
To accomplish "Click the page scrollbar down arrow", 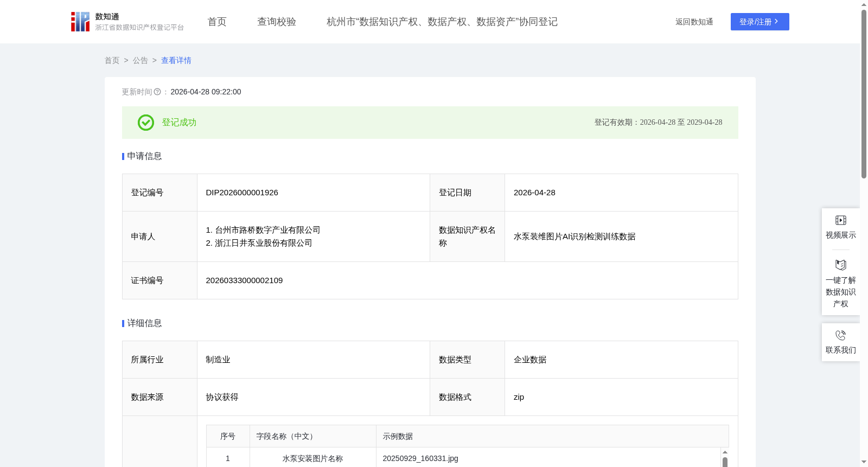I will click(864, 462).
